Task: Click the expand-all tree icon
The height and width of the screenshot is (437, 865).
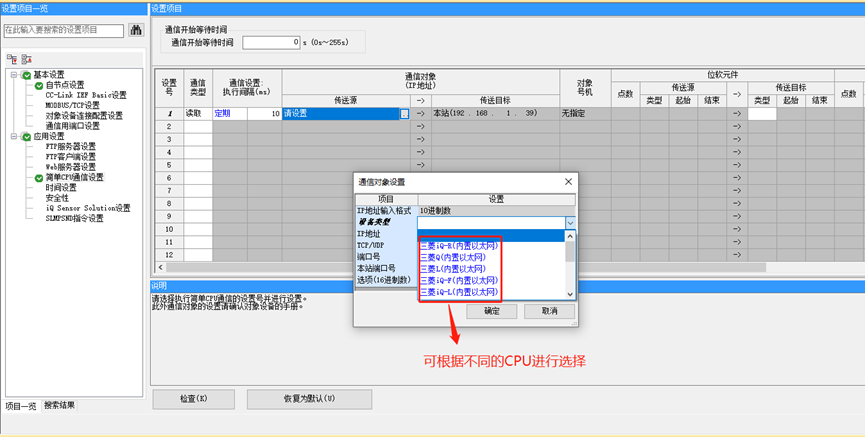Action: pyautogui.click(x=11, y=60)
